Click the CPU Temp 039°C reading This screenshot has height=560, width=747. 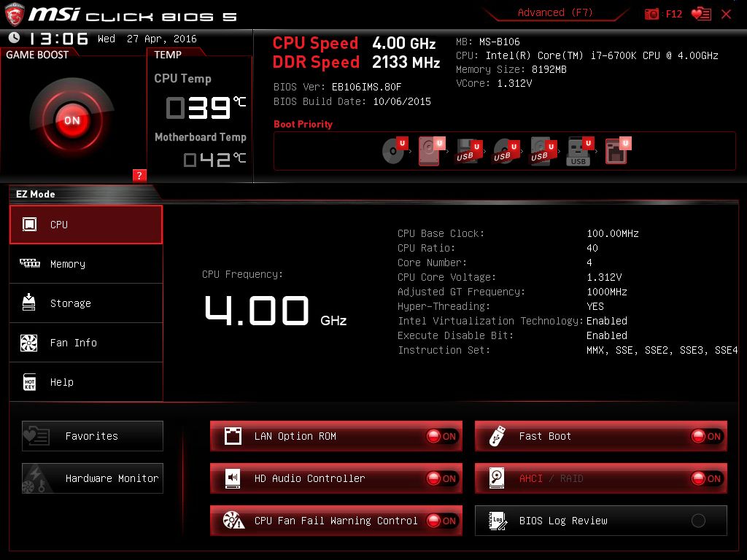205,108
